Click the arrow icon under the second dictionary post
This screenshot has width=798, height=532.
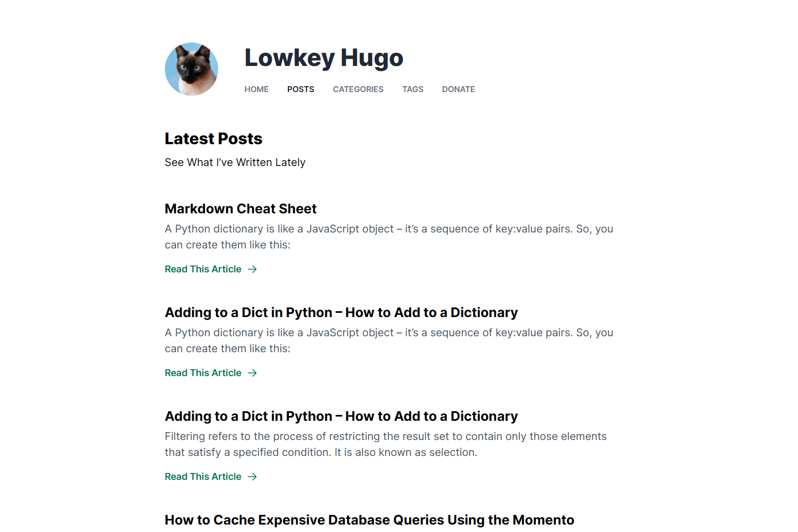[253, 373]
